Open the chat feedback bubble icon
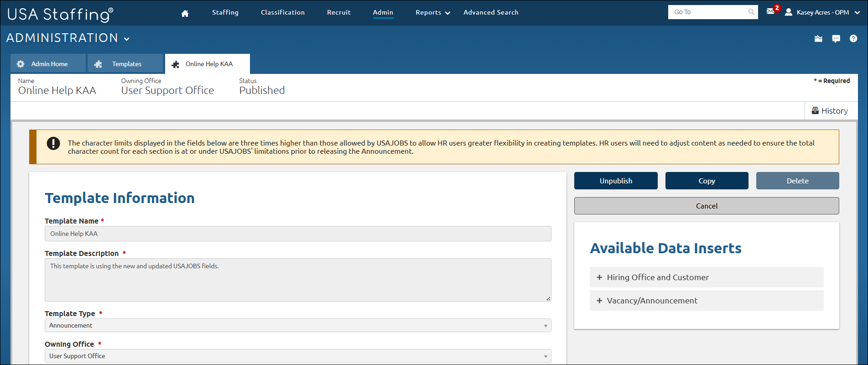Viewport: 868px width, 365px height. [x=836, y=39]
